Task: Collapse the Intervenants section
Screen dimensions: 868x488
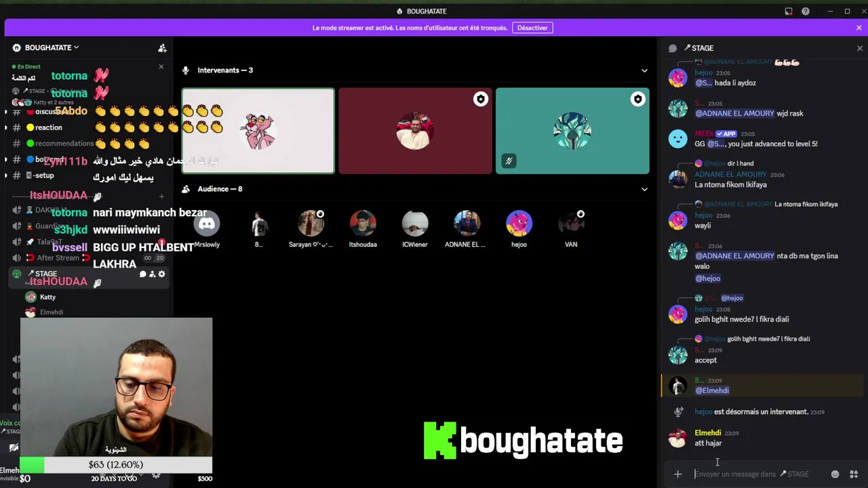Action: [x=644, y=70]
